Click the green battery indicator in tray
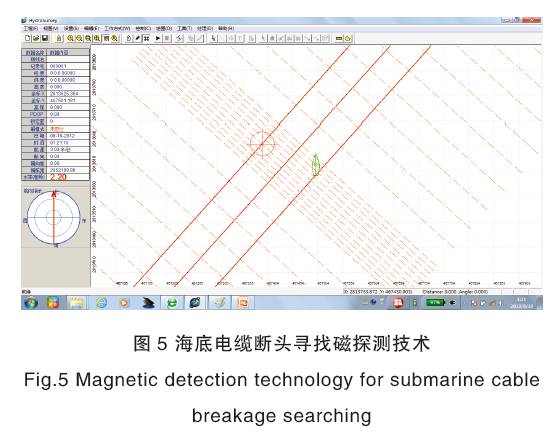The height and width of the screenshot is (447, 560). [x=435, y=302]
